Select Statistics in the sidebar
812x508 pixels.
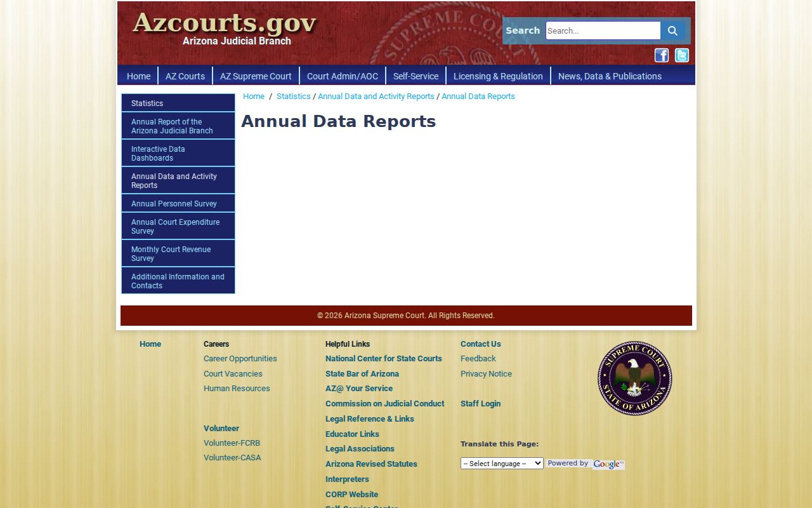click(x=178, y=103)
